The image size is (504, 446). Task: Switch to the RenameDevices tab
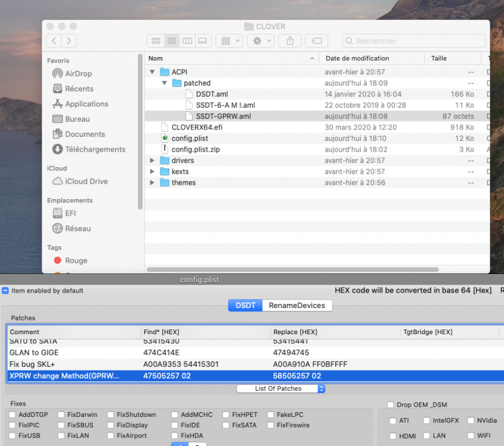297,306
